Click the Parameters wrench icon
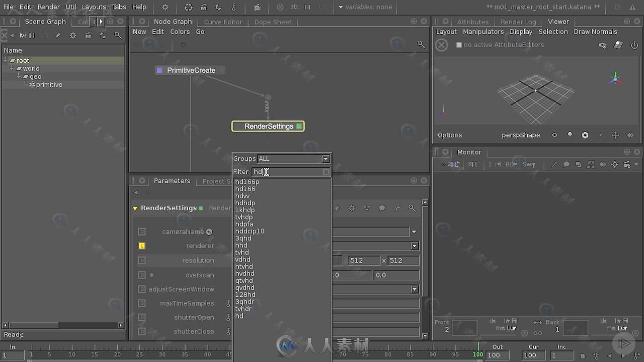The height and width of the screenshot is (362, 644). point(397,208)
